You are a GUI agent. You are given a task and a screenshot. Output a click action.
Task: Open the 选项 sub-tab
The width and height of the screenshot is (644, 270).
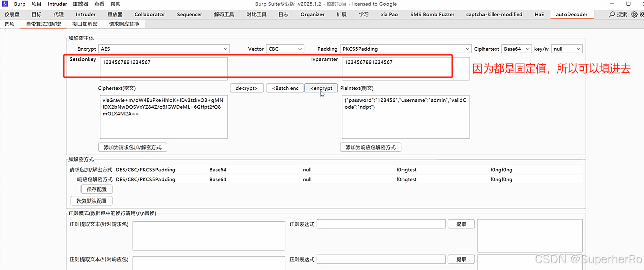10,24
